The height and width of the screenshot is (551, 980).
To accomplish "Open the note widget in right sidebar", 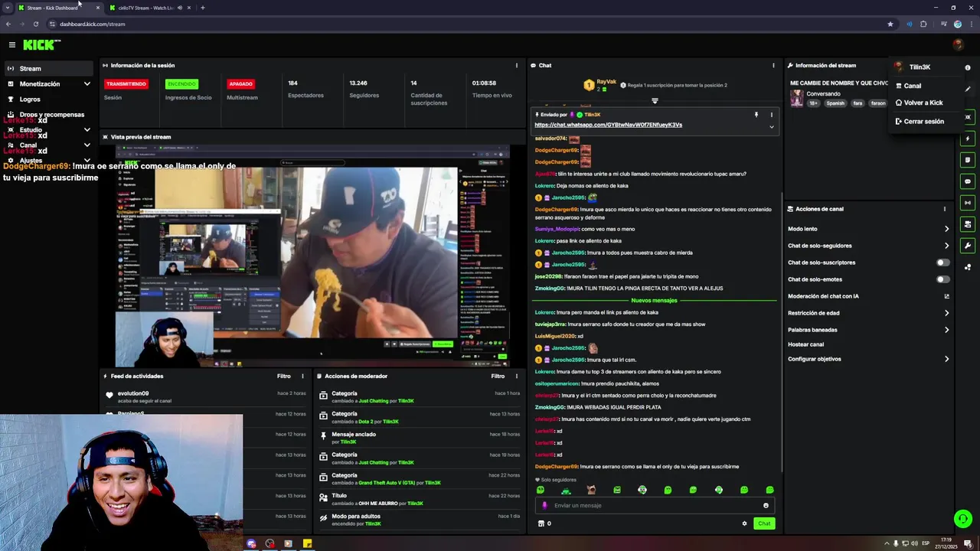I will coord(968,160).
